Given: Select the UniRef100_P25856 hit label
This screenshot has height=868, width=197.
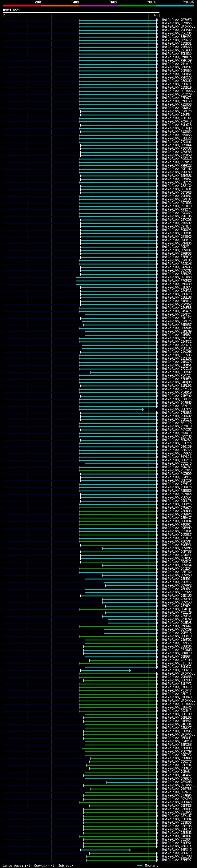Looking at the screenshot, I should (x=177, y=23).
